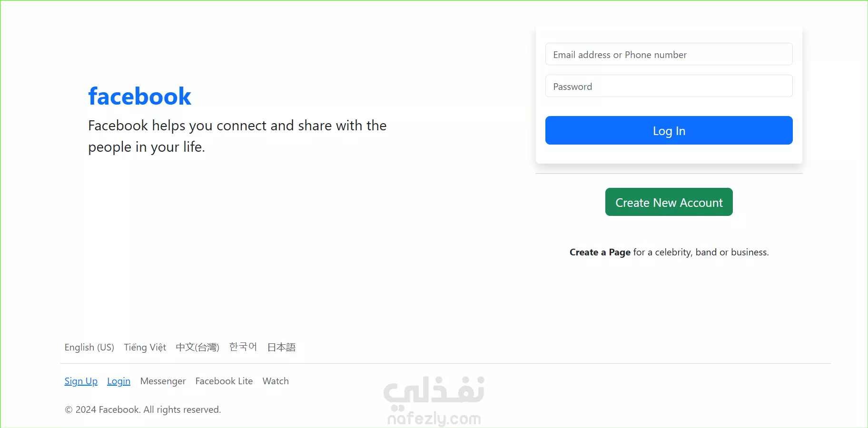Click the blue Log In button
Image resolution: width=868 pixels, height=428 pixels.
coord(669,130)
